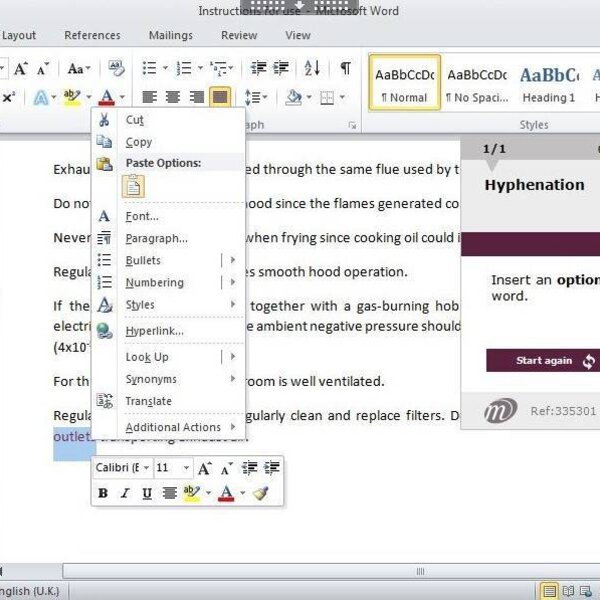Open ribbon font color dropdown arrow
Viewport: 600px width, 600px height.
point(122,97)
